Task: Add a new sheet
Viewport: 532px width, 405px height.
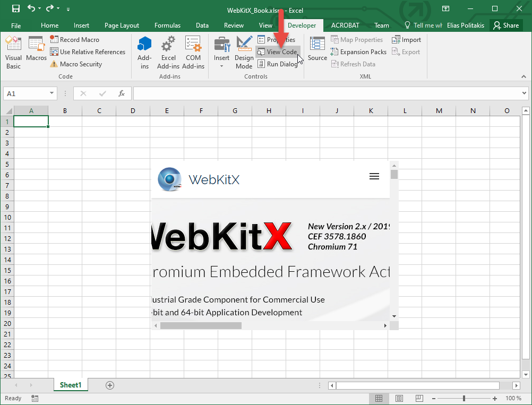Action: [x=109, y=385]
